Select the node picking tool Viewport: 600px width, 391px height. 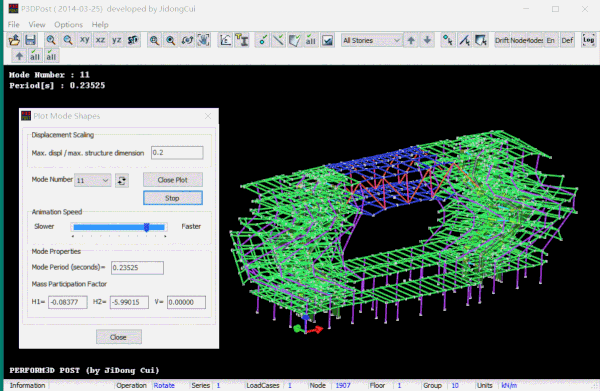point(448,40)
